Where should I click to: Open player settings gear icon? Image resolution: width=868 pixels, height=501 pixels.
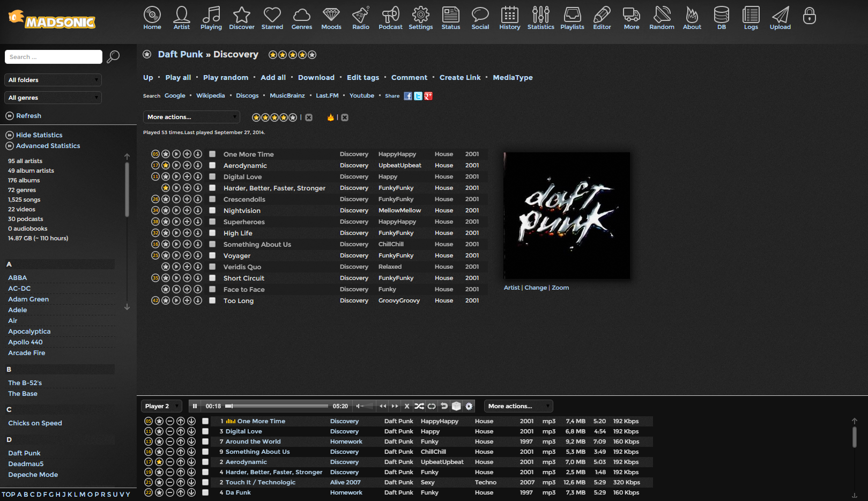point(469,406)
